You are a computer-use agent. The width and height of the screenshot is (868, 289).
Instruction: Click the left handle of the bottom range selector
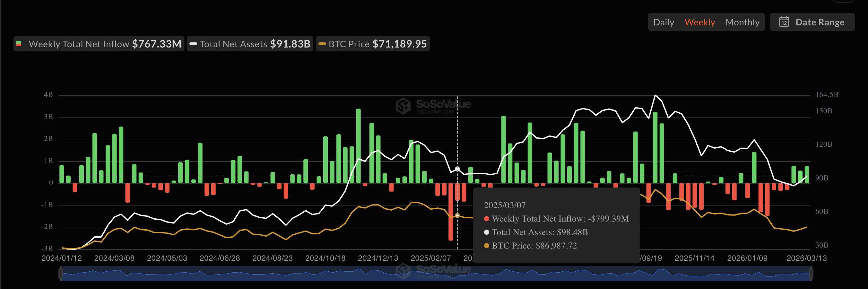61,274
